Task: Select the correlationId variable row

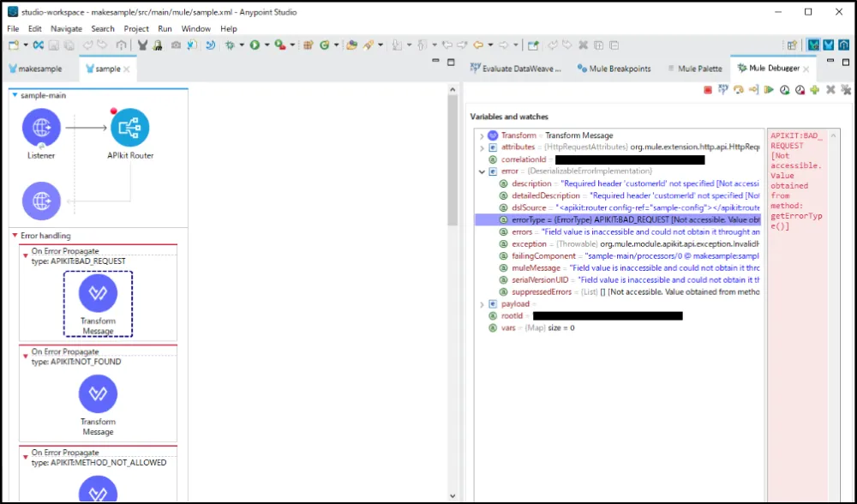Action: [x=618, y=159]
